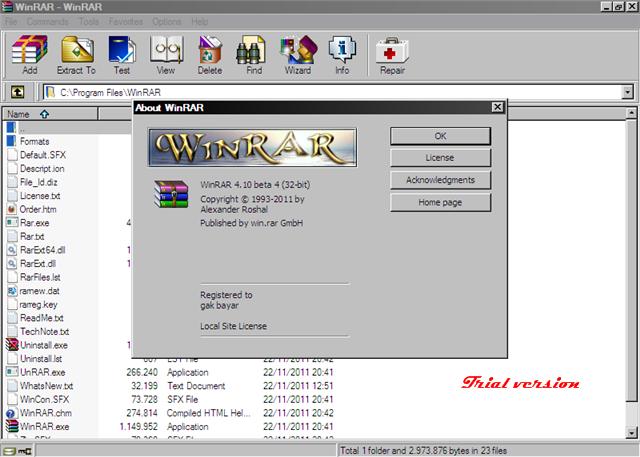The image size is (640, 457).
Task: Click OK in About WinRAR dialog
Action: point(440,136)
